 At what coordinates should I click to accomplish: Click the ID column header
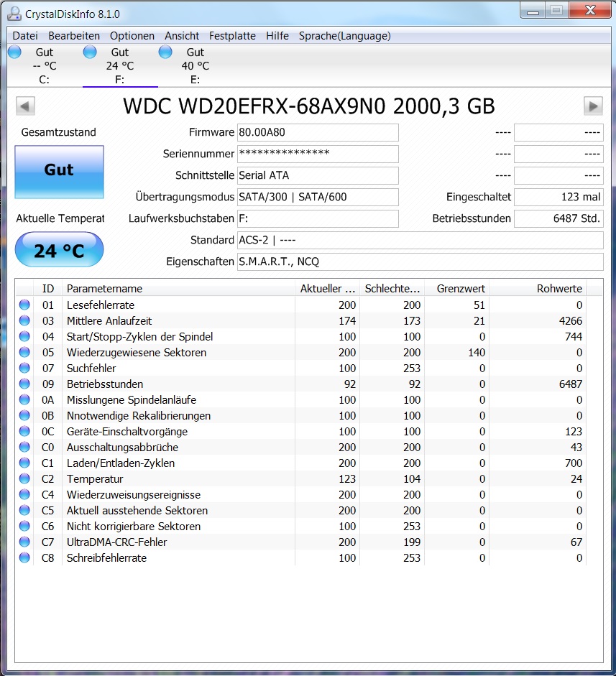click(x=48, y=288)
